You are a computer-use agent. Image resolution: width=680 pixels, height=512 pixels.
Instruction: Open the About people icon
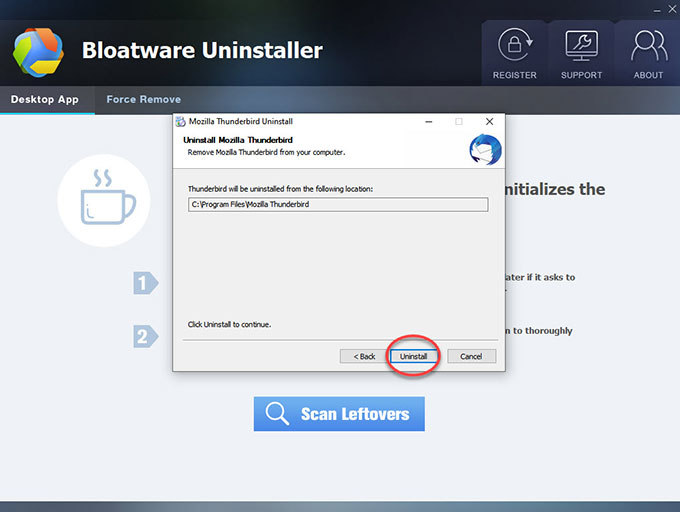click(649, 45)
